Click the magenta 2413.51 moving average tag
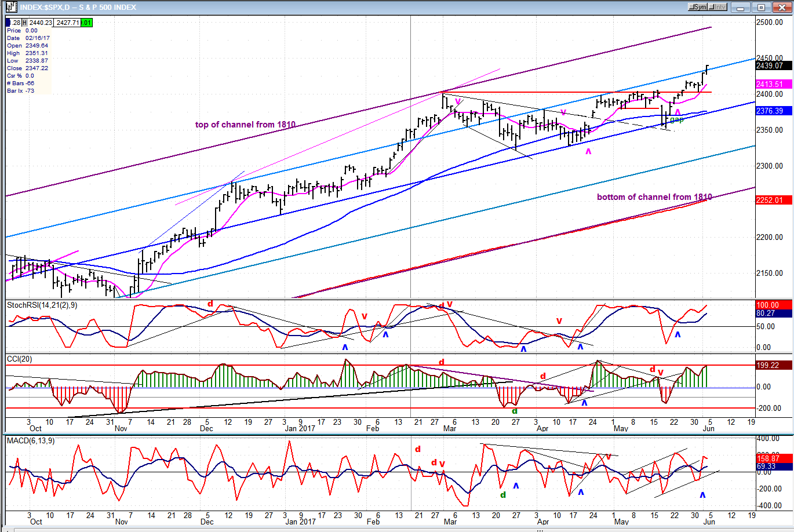This screenshot has width=794, height=532. tap(773, 85)
